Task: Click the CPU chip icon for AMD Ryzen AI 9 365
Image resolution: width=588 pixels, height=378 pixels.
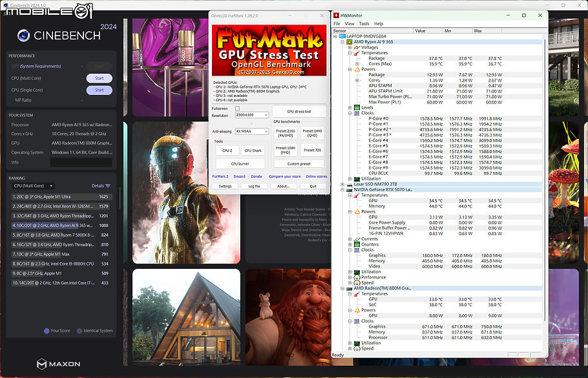Action: (350, 42)
